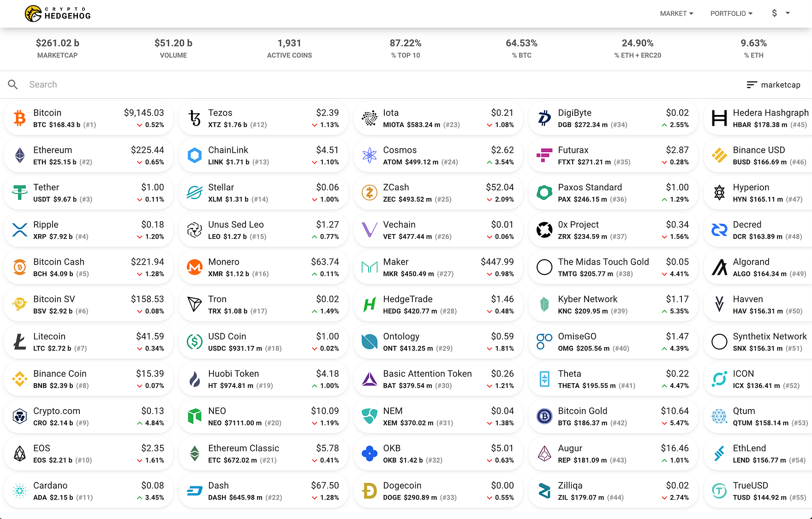Open the HedgeTrade card
The height and width of the screenshot is (519, 812).
tap(438, 305)
